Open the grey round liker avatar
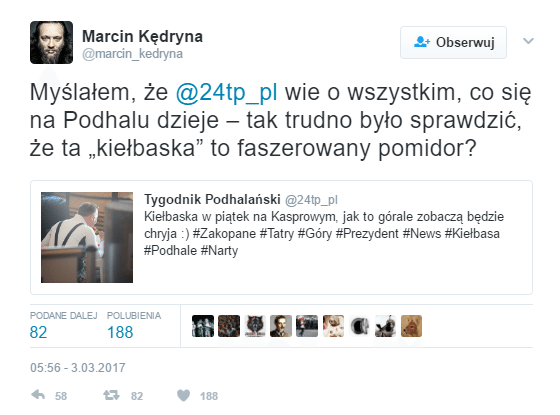 (x=359, y=326)
